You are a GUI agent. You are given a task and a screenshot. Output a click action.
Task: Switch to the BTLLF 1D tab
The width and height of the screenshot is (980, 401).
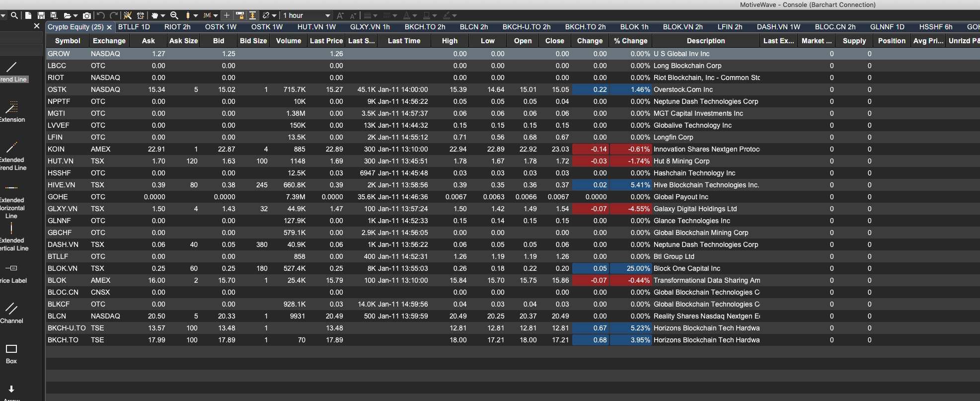coord(134,27)
